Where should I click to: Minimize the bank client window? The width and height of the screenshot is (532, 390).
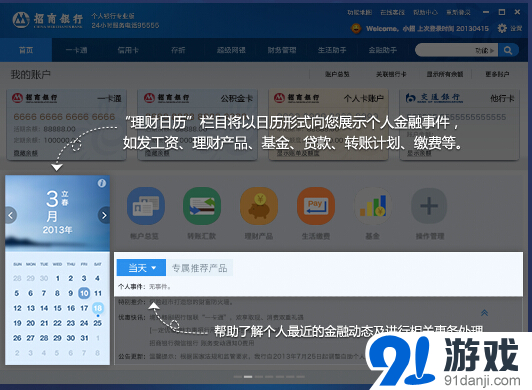tap(486, 12)
